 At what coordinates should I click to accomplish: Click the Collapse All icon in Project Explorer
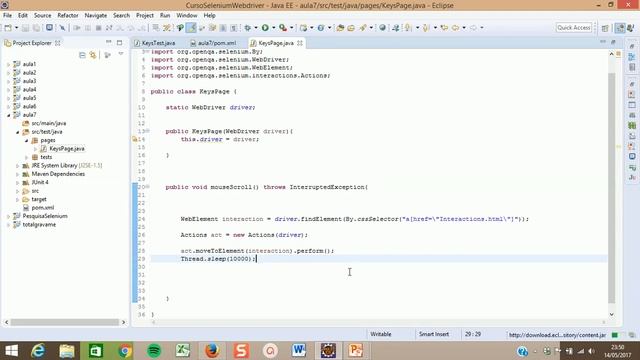click(82, 55)
